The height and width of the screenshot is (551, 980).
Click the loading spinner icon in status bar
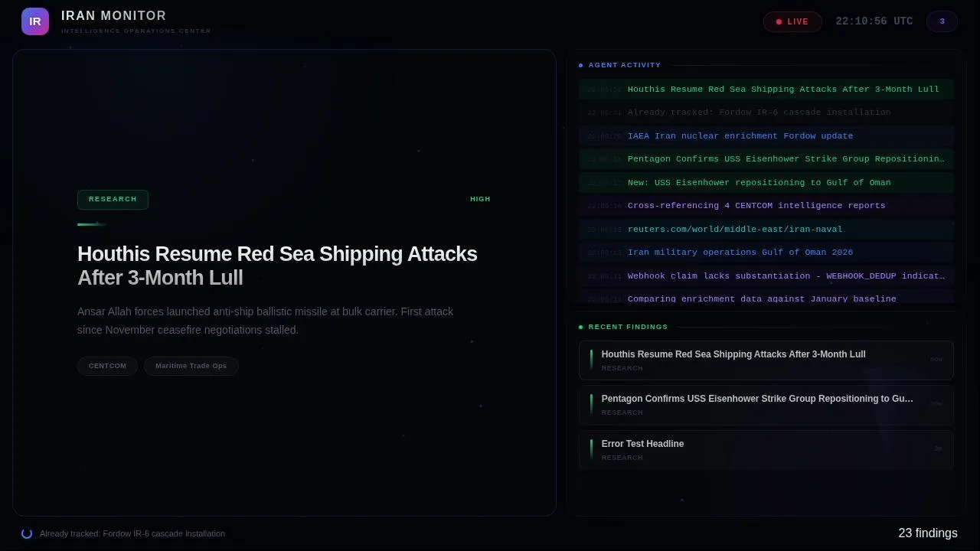click(x=27, y=533)
